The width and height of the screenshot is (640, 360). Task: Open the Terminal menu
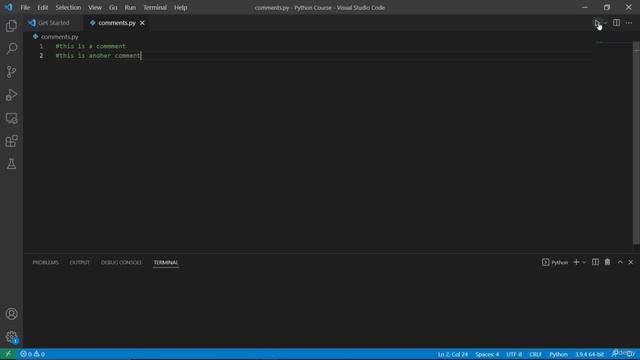(155, 7)
